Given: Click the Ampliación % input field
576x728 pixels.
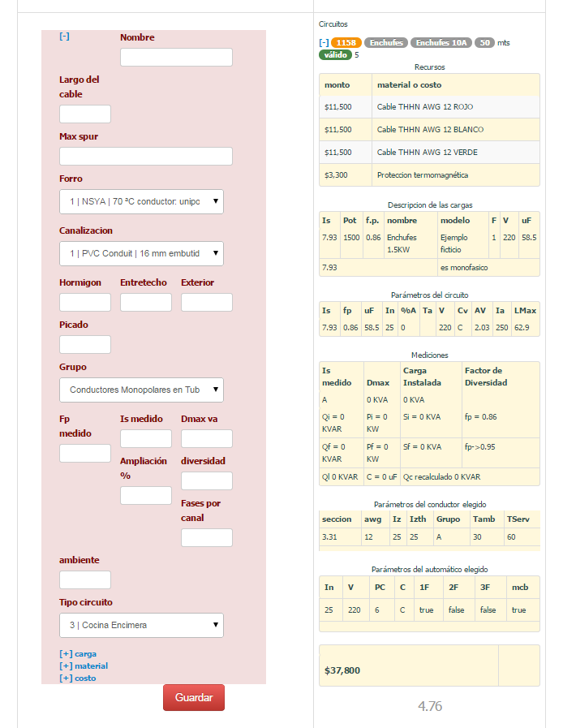Looking at the screenshot, I should pos(146,495).
